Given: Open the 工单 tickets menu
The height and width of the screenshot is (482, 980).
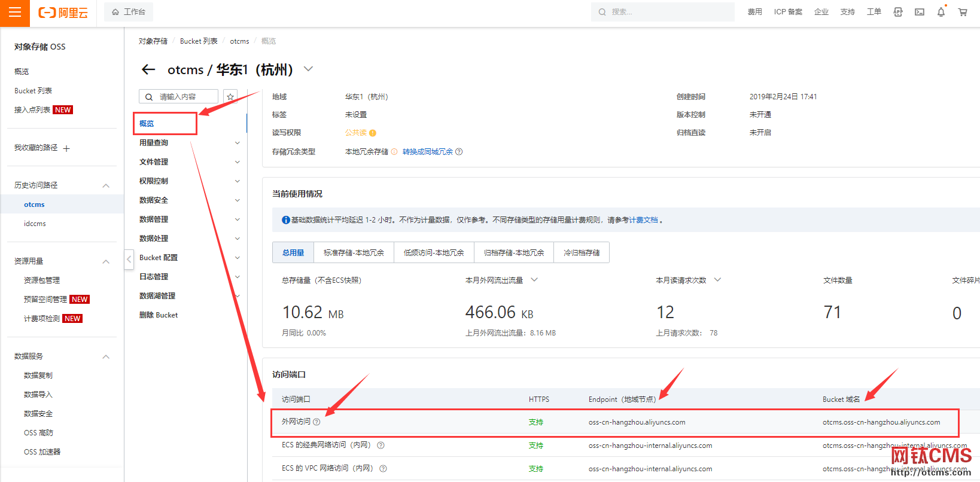Looking at the screenshot, I should tap(874, 12).
